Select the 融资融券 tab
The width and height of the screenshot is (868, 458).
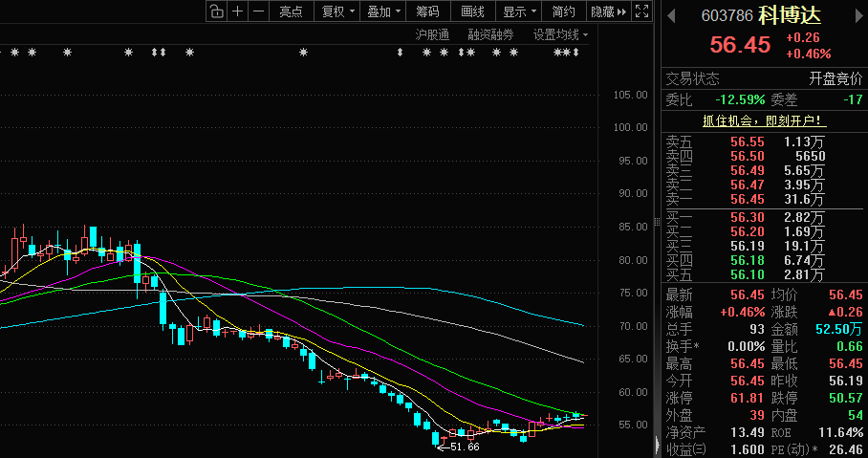click(490, 34)
